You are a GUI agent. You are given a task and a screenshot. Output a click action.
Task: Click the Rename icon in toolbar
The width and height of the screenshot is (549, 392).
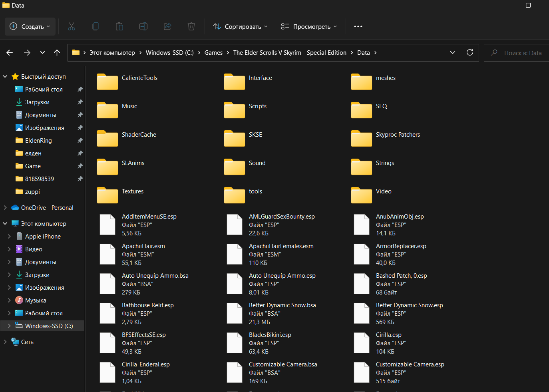coord(143,27)
